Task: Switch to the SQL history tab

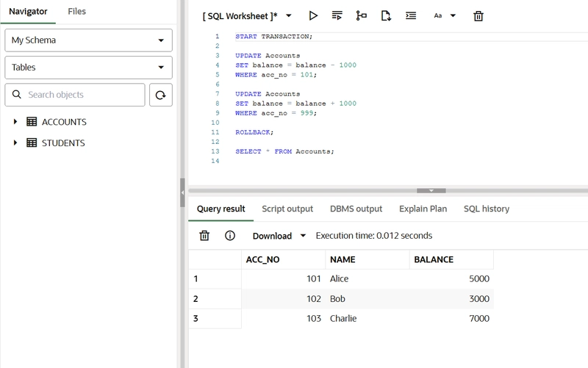Action: [x=486, y=209]
